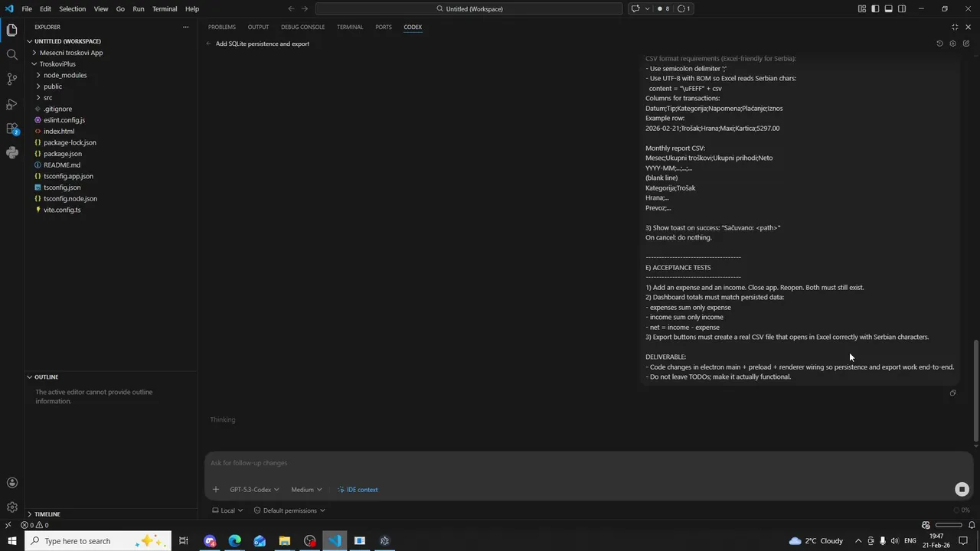
Task: Toggle the primary side bar
Action: click(875, 8)
